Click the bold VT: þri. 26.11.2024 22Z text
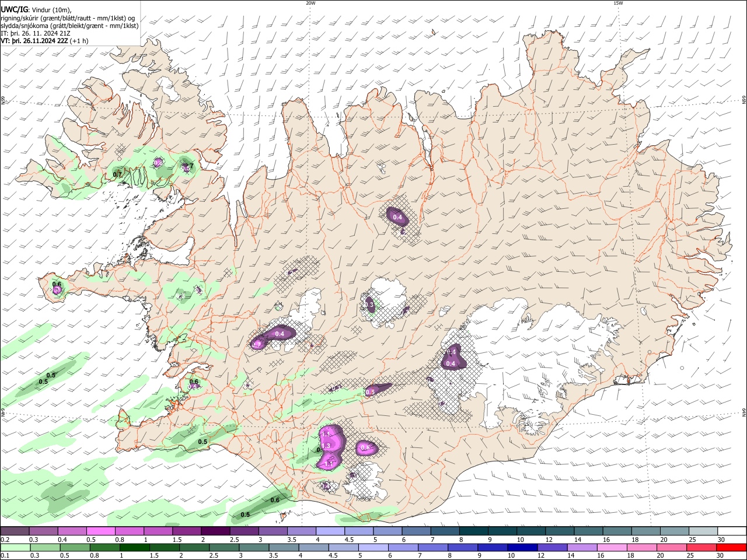The height and width of the screenshot is (560, 747). [34, 41]
